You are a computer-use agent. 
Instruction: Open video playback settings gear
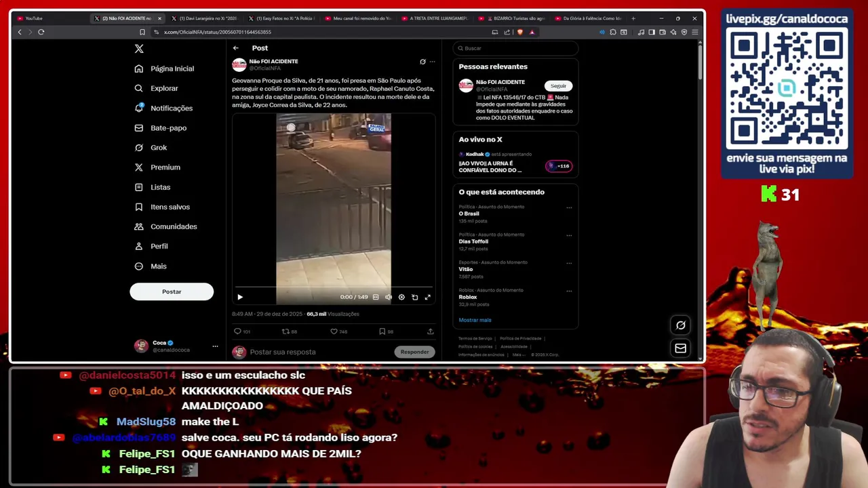pos(401,297)
